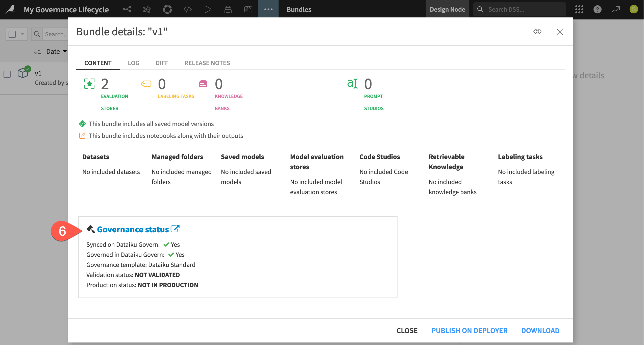Click the notebooks edit icon
This screenshot has width=644, height=345.
pyautogui.click(x=82, y=136)
